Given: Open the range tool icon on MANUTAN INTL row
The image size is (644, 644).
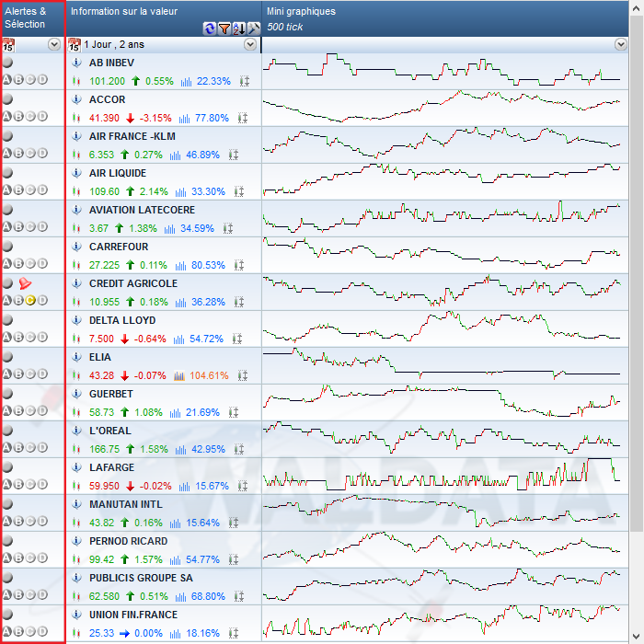Looking at the screenshot, I should 234,523.
